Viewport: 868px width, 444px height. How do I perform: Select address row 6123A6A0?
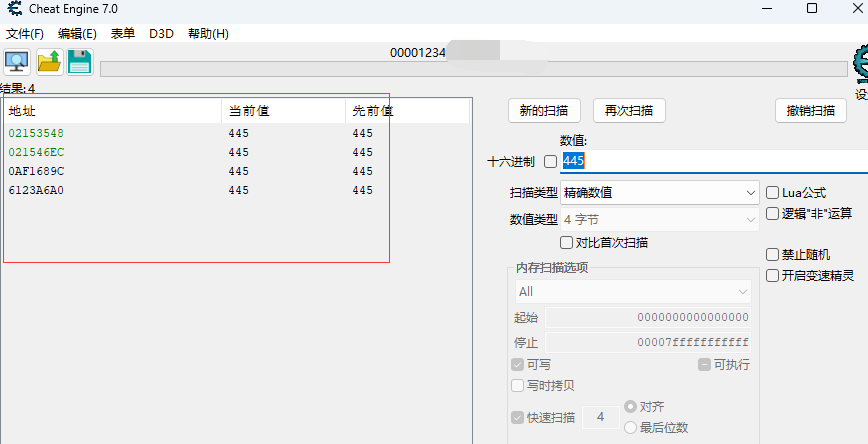(x=236, y=190)
